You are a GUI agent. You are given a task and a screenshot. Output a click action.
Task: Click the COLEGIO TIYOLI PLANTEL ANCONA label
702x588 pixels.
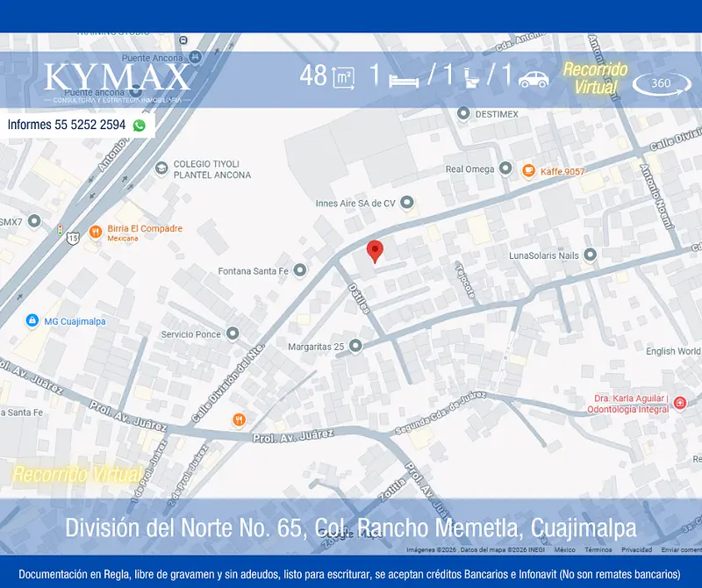pyautogui.click(x=212, y=169)
